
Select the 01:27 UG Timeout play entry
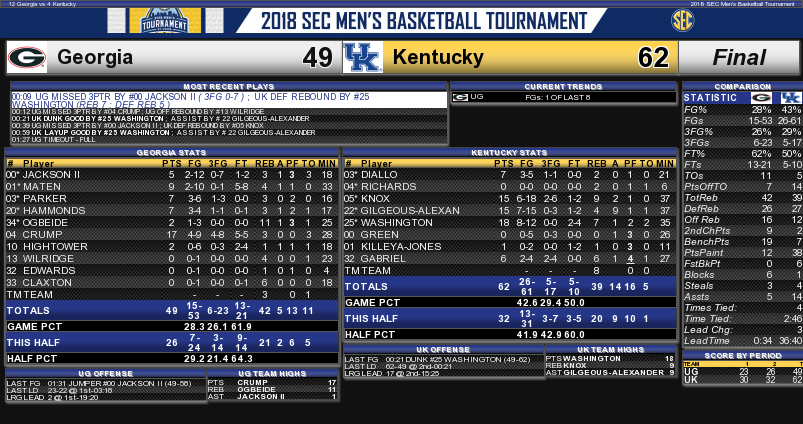[228, 139]
